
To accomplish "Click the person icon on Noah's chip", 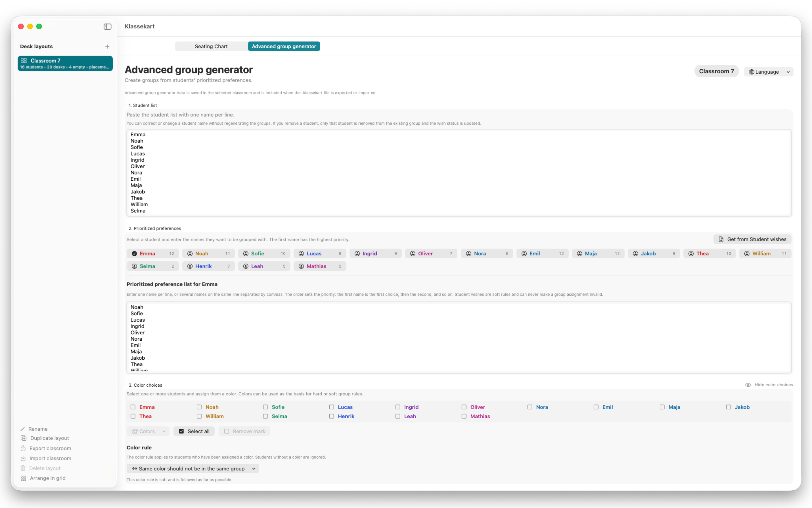I will click(190, 254).
